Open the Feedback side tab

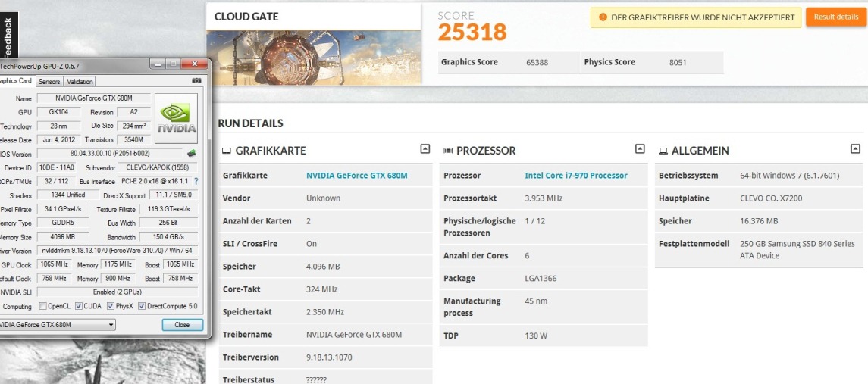(8, 36)
